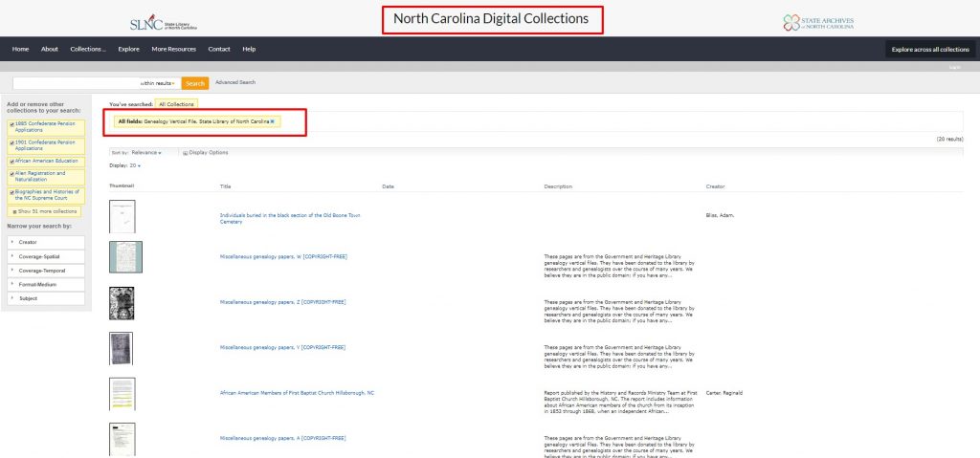Expand the Coverage-Temporal facet

[46, 271]
